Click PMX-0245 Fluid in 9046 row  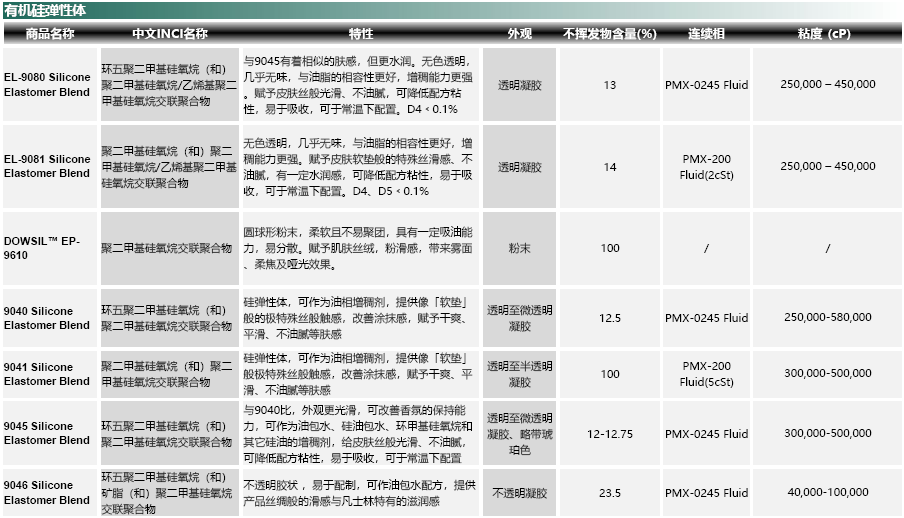click(706, 493)
